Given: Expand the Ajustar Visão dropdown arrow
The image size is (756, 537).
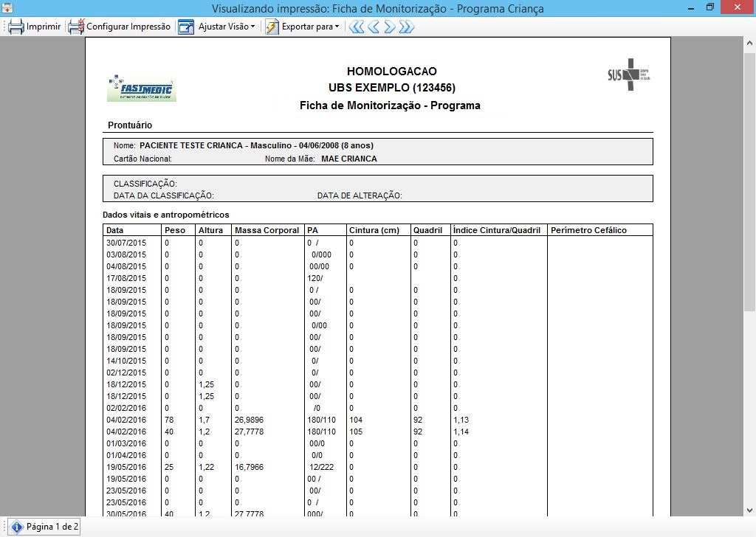Looking at the screenshot, I should point(252,27).
